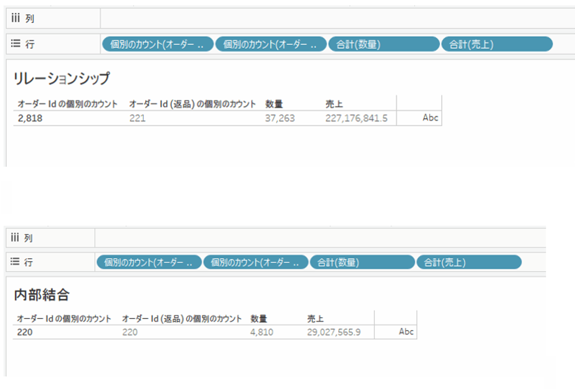575x392 pixels.
Task: Select the second 個別のカウント(オーダー pill in the 内部結合 sheet
Action: click(x=256, y=262)
